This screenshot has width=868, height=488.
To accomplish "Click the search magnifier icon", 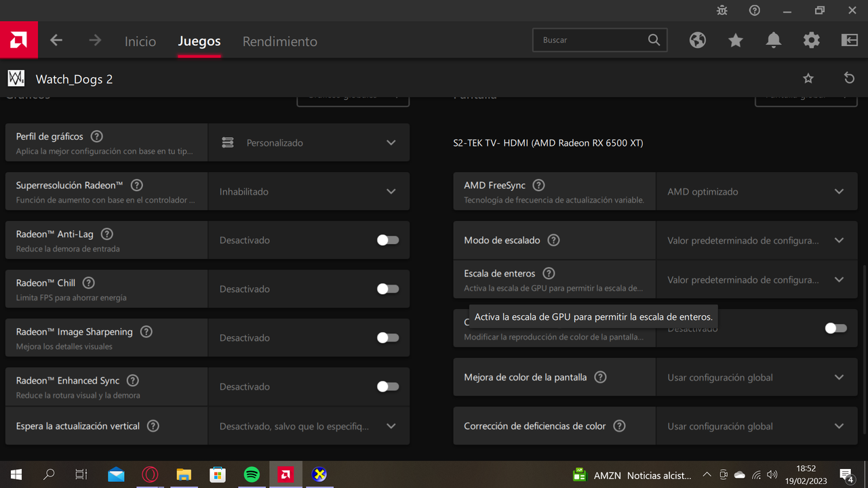I will [x=654, y=40].
